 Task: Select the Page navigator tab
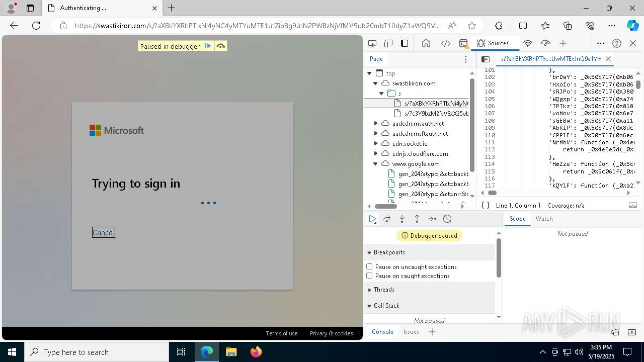click(376, 59)
